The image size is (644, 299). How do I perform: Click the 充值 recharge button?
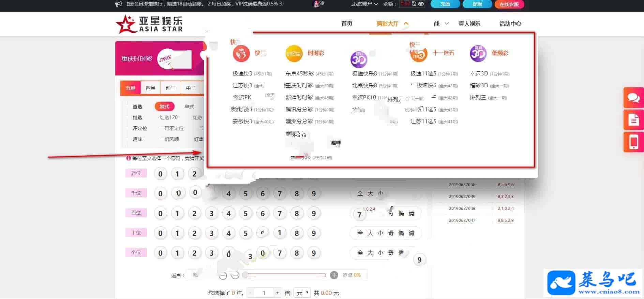445,4
